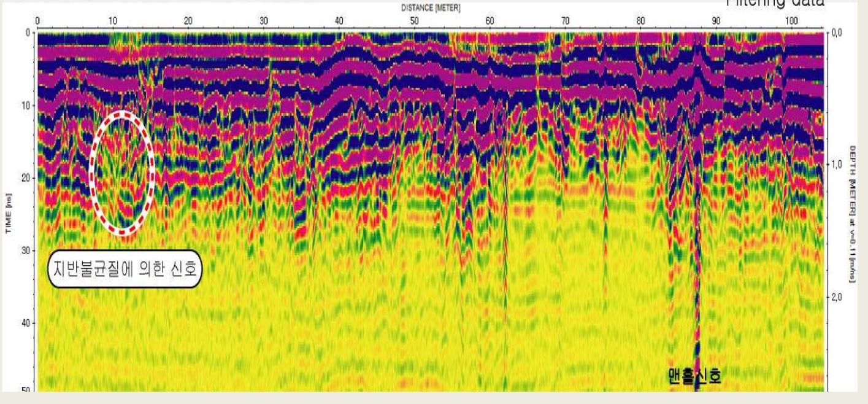Screen dimensions: 868x404
Task: Click inside the red dashed ellipse marker
Action: [122, 173]
